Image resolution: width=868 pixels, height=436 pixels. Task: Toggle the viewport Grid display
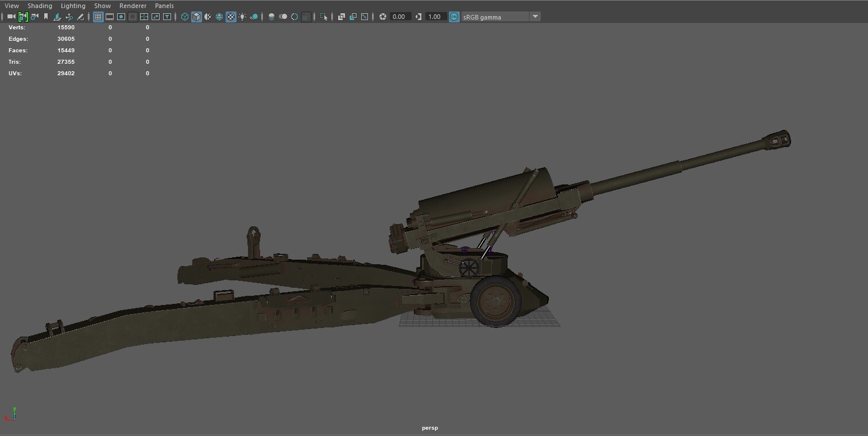(98, 17)
